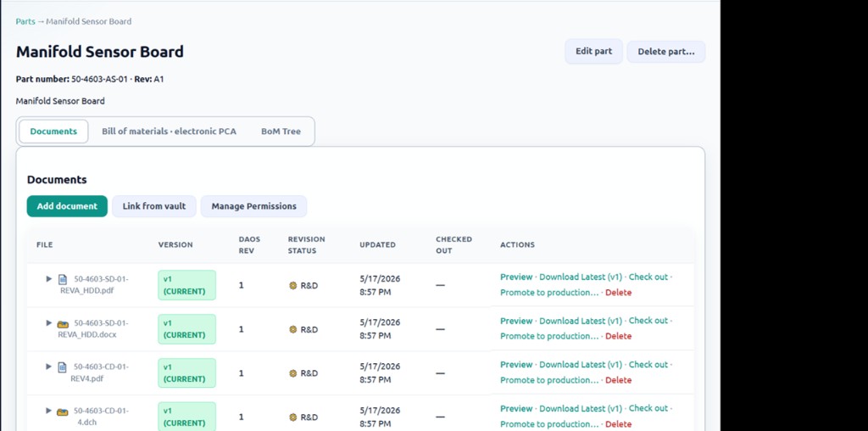Check out CD-01-REV4.pdf

click(x=648, y=365)
